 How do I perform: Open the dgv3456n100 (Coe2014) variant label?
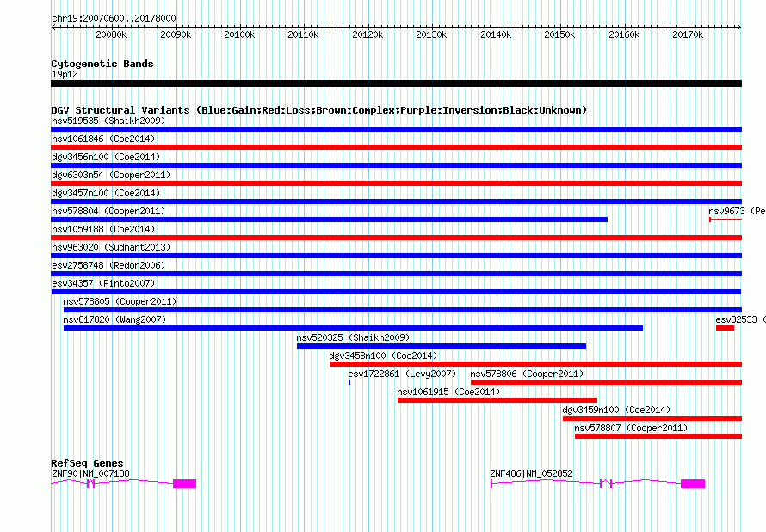pos(106,157)
